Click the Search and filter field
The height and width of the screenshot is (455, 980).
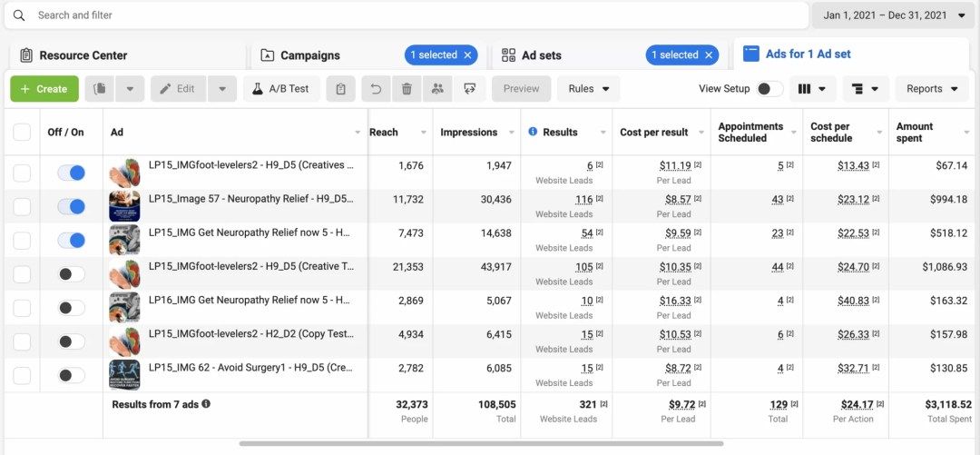point(407,15)
